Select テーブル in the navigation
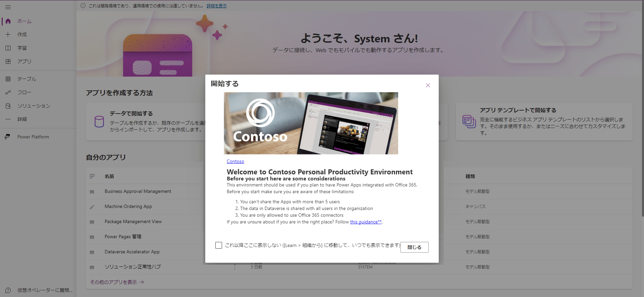This screenshot has height=297, width=644. tap(27, 79)
